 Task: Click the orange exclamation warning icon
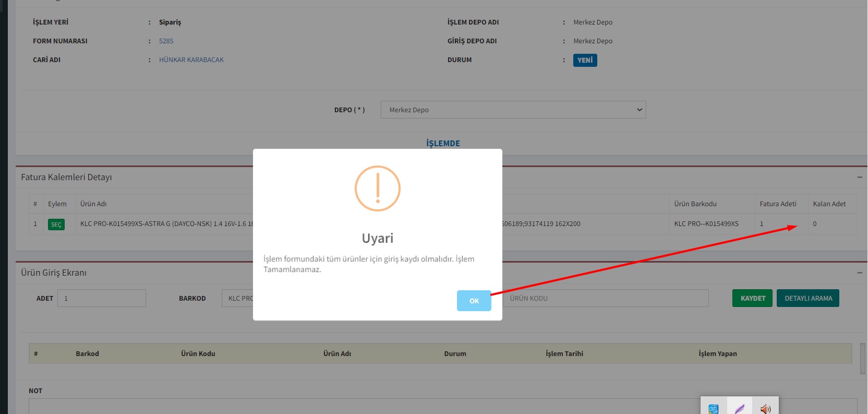coord(377,188)
